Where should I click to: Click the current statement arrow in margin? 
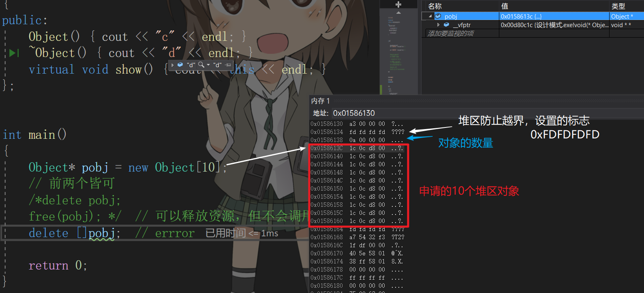click(14, 53)
